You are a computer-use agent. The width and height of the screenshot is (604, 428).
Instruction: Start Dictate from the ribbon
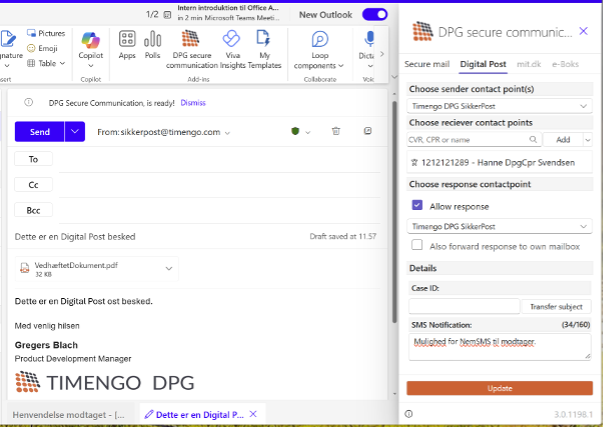368,49
